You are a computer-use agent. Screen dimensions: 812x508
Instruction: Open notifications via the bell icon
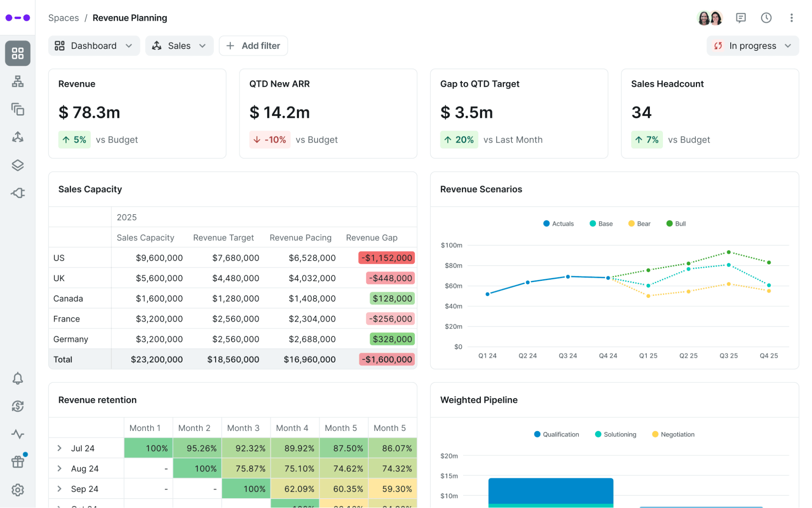pyautogui.click(x=17, y=378)
